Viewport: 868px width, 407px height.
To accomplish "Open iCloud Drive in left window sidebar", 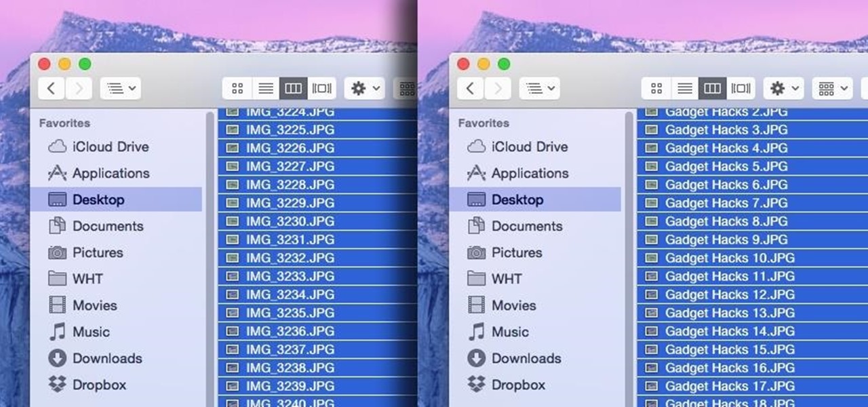I will point(117,147).
